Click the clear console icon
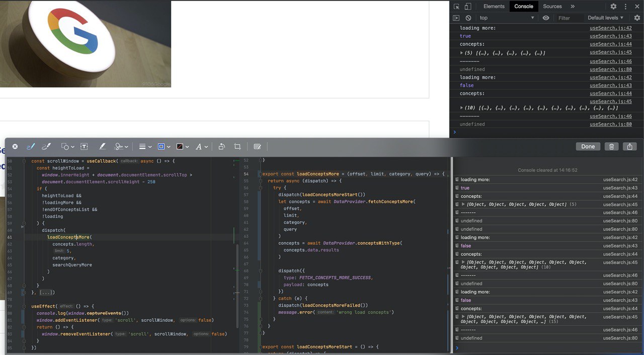The height and width of the screenshot is (355, 644). [x=468, y=18]
